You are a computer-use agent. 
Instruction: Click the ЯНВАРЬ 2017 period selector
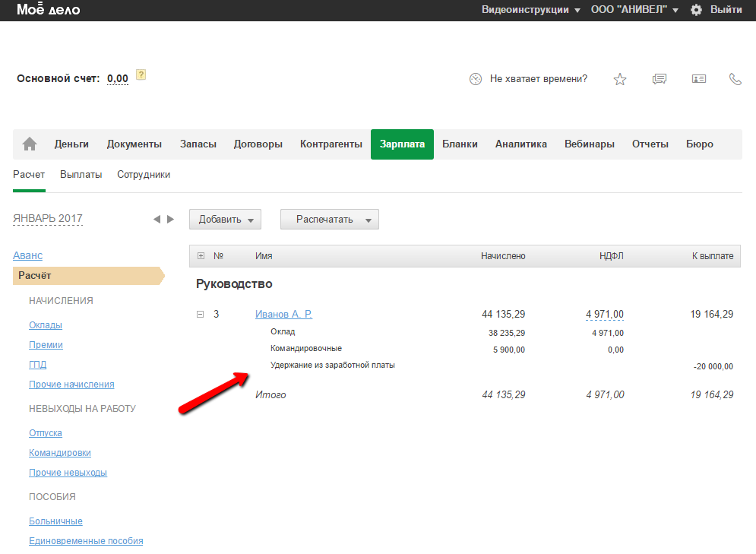click(x=48, y=219)
